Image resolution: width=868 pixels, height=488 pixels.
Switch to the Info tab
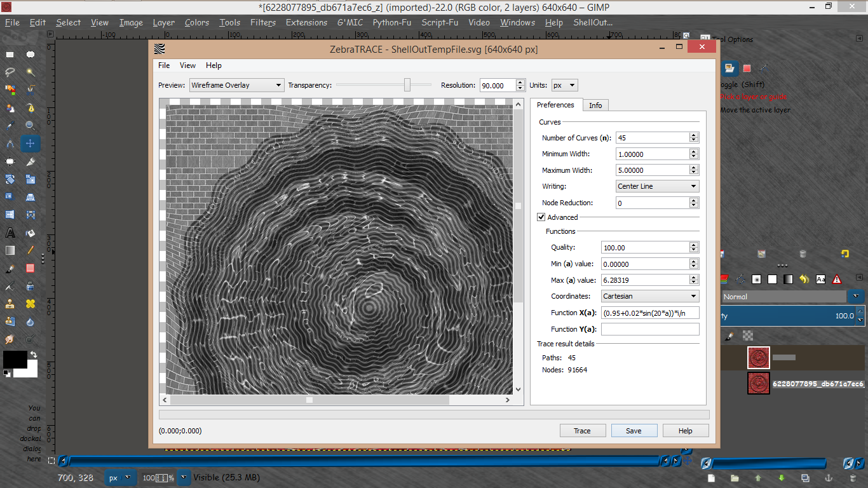click(595, 105)
